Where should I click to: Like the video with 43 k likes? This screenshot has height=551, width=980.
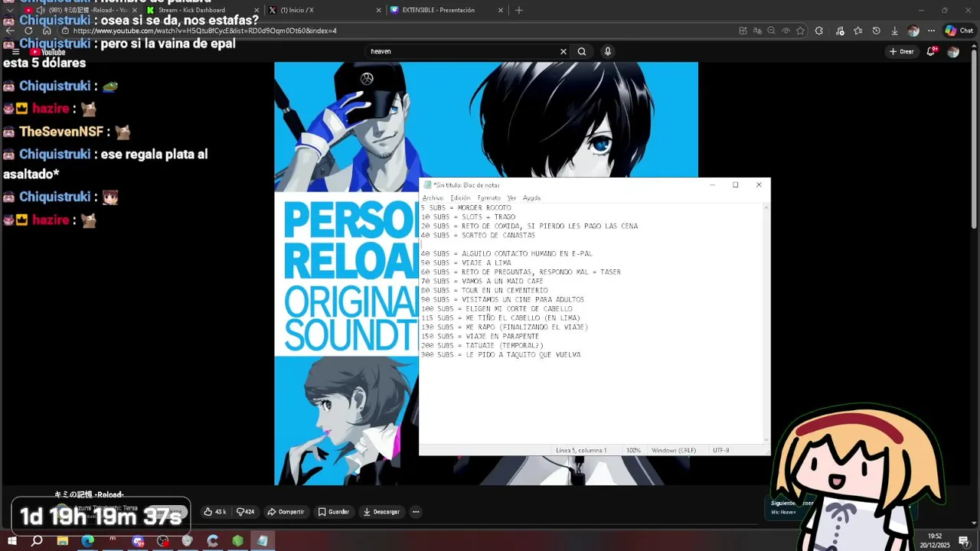(x=215, y=511)
